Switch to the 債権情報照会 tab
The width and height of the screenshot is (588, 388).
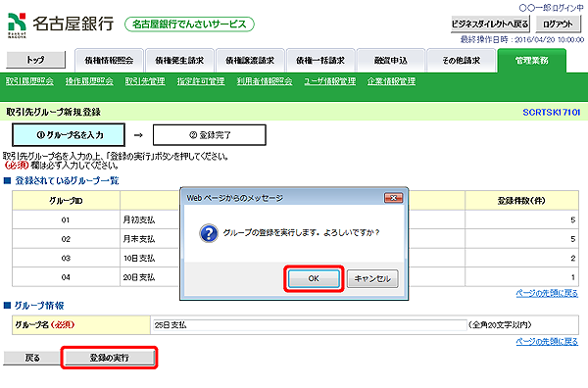click(109, 61)
